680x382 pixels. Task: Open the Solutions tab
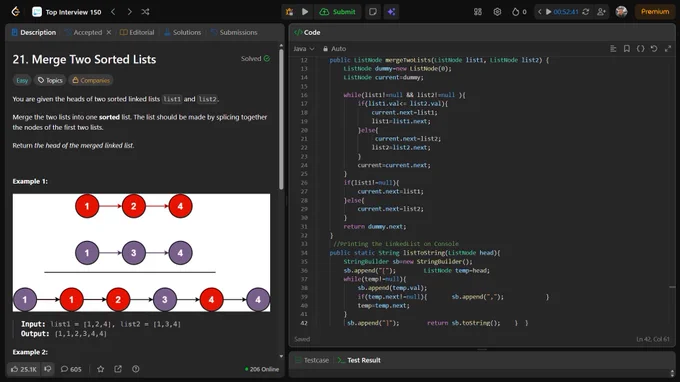[183, 33]
